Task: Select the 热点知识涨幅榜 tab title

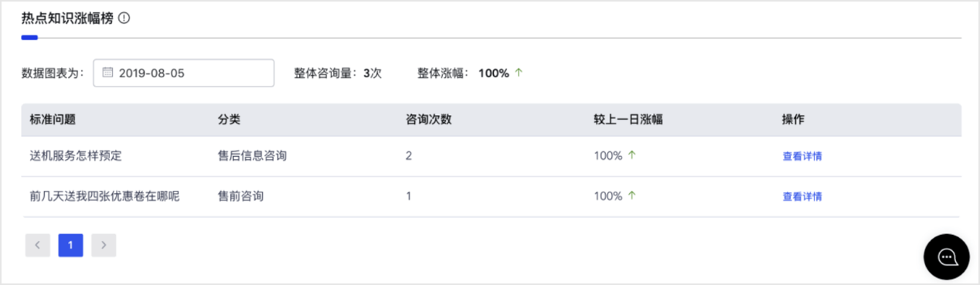Action: click(67, 19)
